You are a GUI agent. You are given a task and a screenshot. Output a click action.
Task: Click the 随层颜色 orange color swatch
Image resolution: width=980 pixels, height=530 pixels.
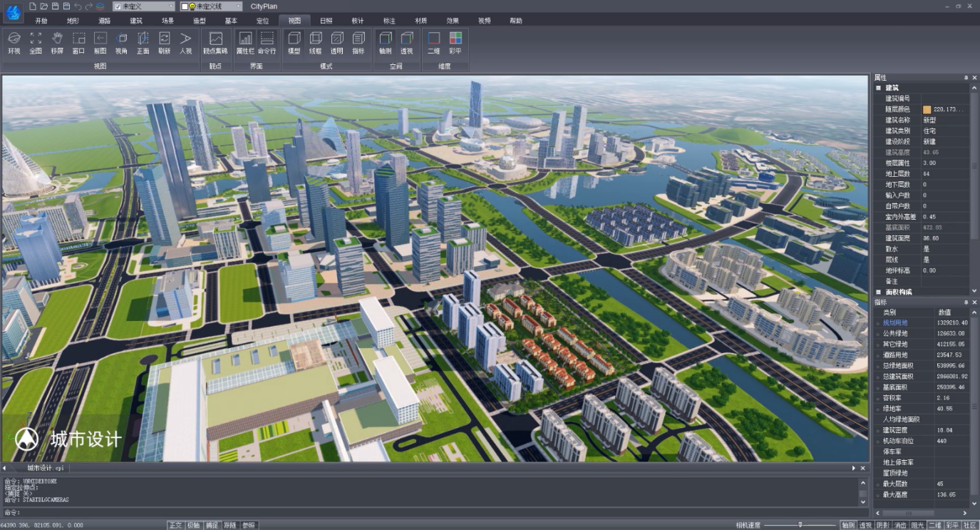tap(927, 109)
